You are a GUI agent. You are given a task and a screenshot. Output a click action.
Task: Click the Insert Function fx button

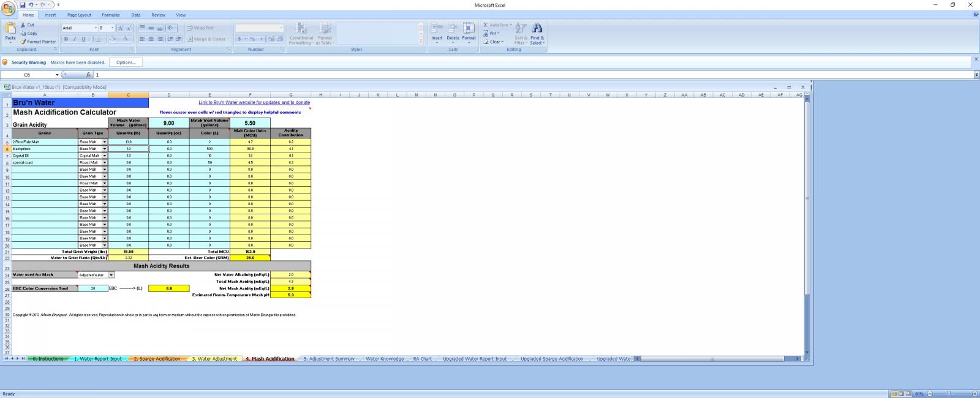tap(88, 75)
